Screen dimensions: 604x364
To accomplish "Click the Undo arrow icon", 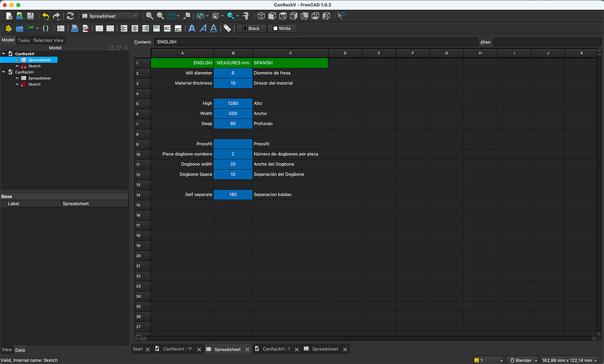I will point(46,16).
